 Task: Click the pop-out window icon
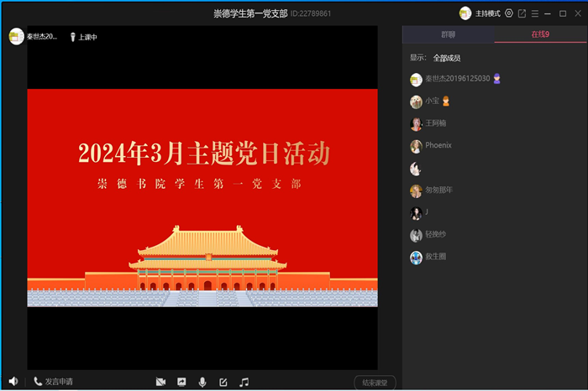pyautogui.click(x=522, y=13)
